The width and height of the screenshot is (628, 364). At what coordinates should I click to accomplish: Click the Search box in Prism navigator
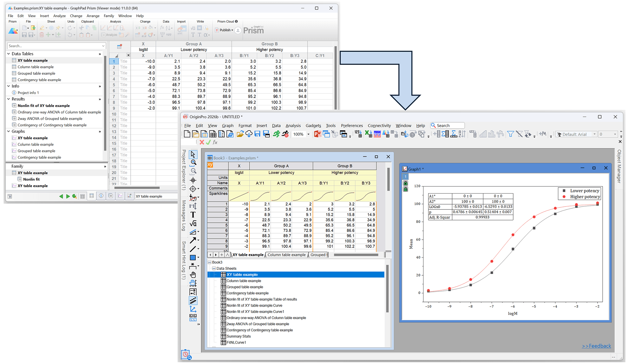tap(56, 46)
